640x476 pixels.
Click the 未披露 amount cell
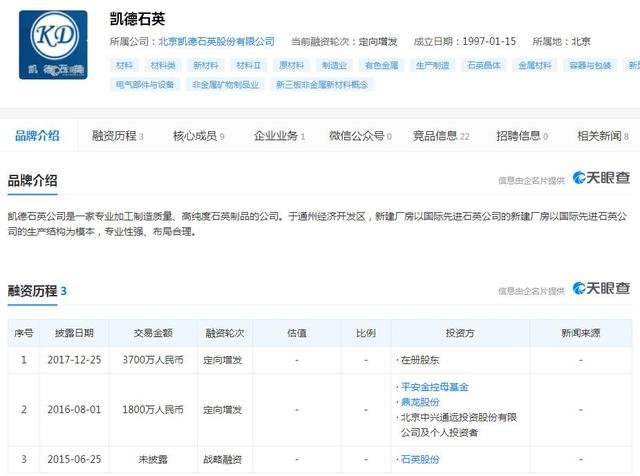[153, 459]
